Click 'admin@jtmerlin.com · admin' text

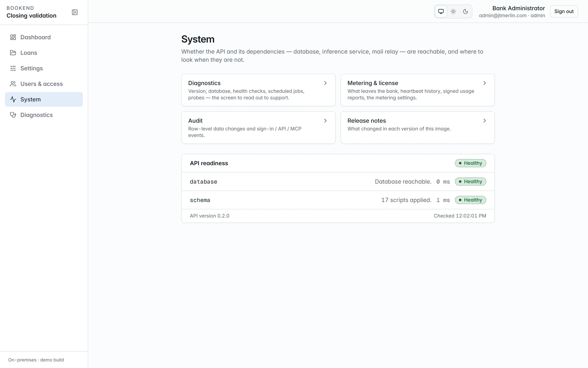click(x=512, y=16)
